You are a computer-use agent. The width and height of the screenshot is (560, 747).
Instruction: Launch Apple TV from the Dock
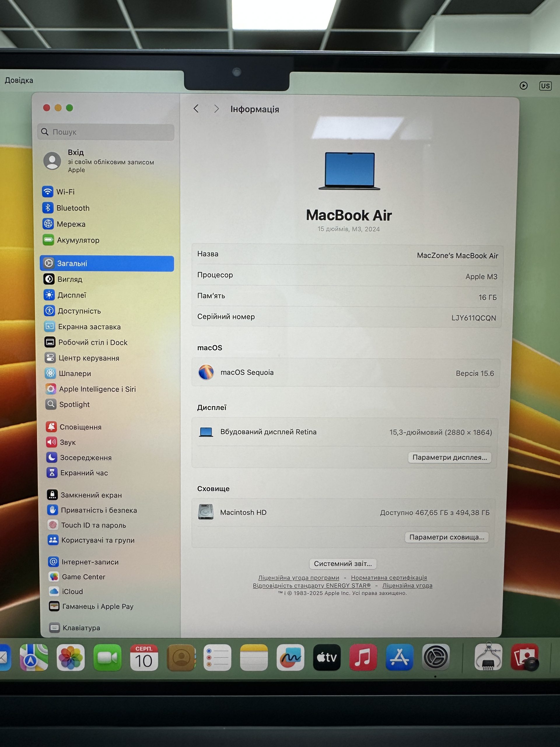pos(327,657)
